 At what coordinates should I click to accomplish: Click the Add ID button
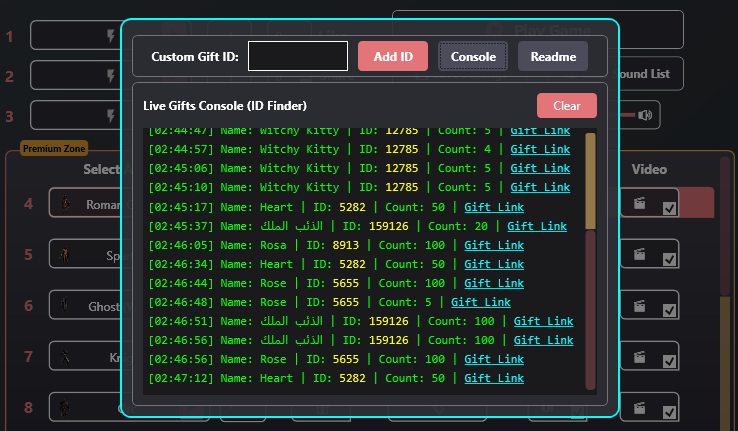393,56
